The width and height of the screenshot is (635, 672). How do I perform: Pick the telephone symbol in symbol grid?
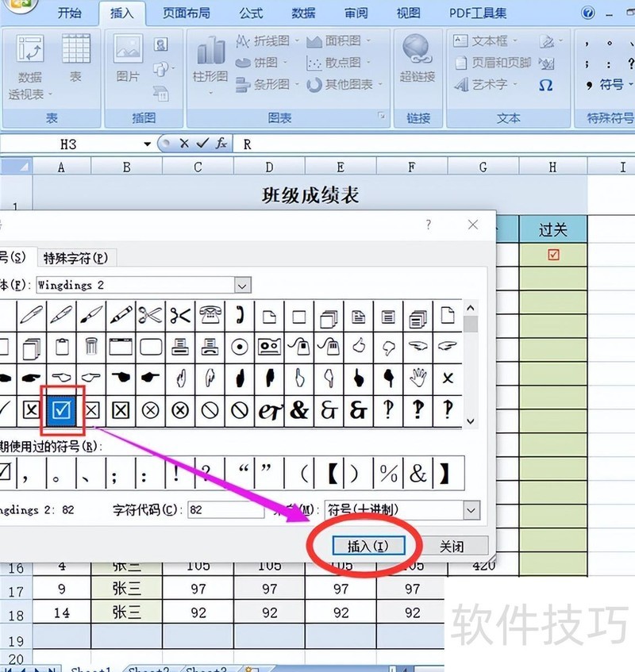[x=209, y=315]
